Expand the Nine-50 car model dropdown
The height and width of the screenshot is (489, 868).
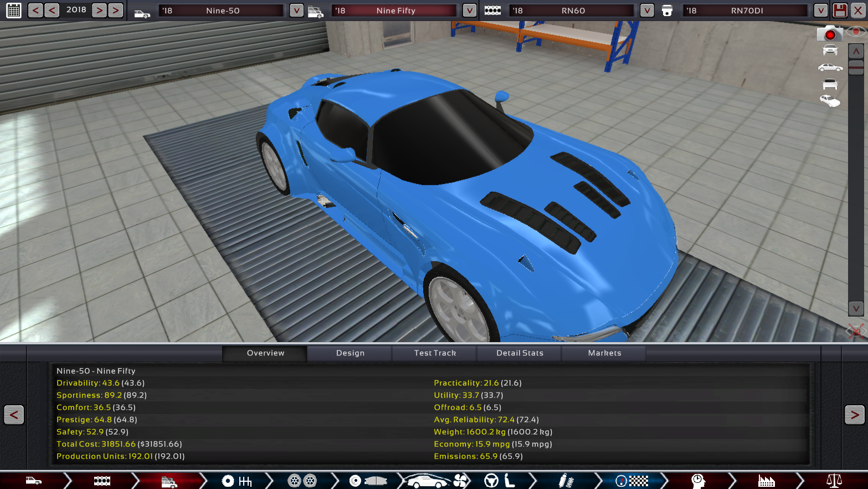296,11
